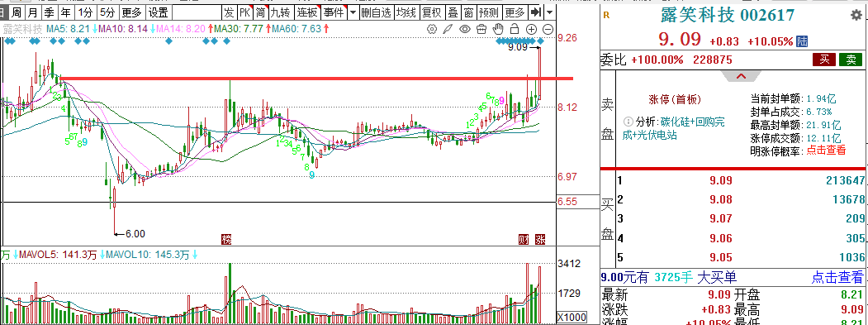Click the MA30: 7.77 legend label
The height and width of the screenshot is (325, 868).
[239, 29]
